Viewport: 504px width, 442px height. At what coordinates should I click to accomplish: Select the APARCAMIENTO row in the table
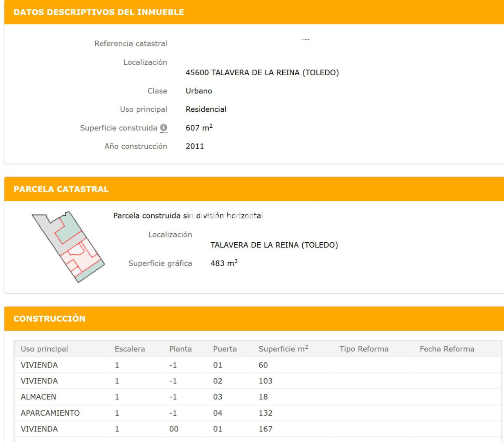coord(50,413)
